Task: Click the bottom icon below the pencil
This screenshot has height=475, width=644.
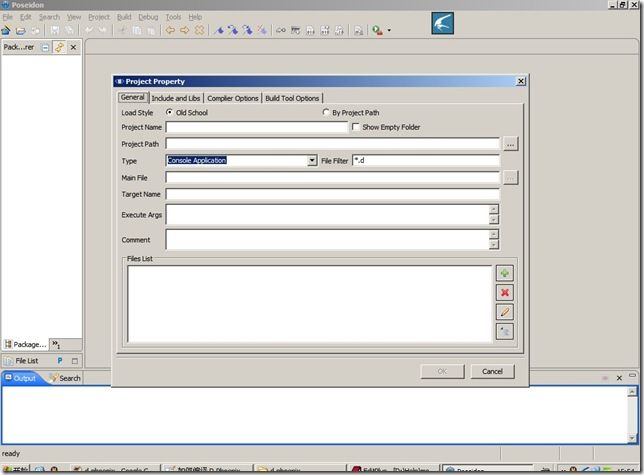Action: (x=504, y=331)
